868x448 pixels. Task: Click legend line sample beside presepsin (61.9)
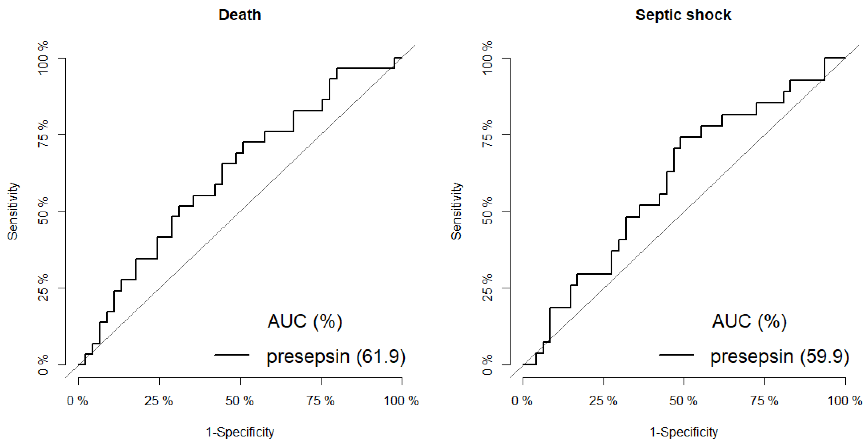(x=232, y=355)
